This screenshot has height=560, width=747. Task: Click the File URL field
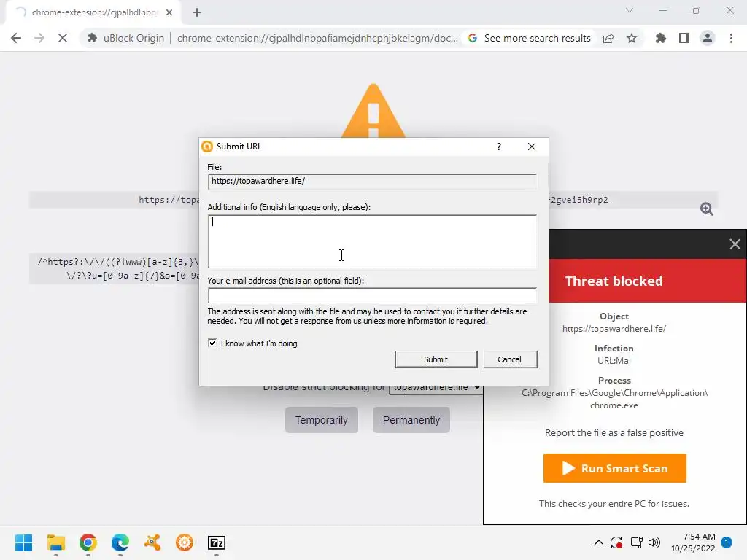(372, 181)
